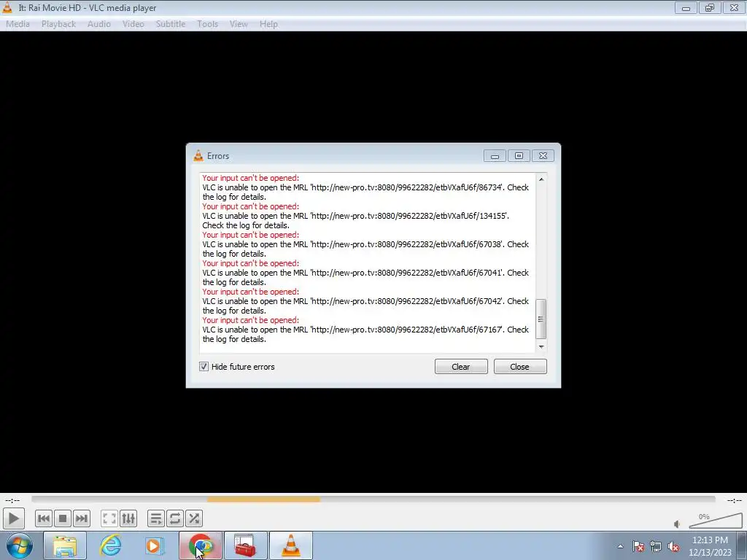Open the Audio menu
This screenshot has height=560, width=747.
click(99, 24)
